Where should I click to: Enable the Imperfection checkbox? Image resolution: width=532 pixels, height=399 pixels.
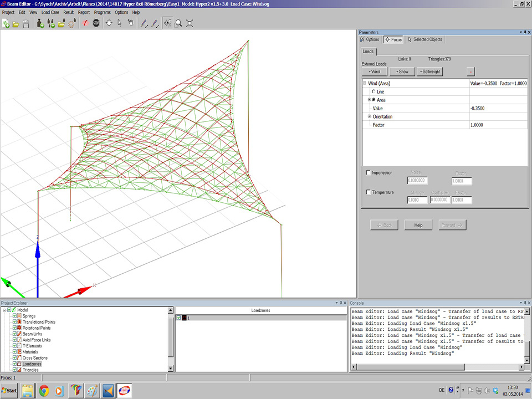[x=369, y=173]
